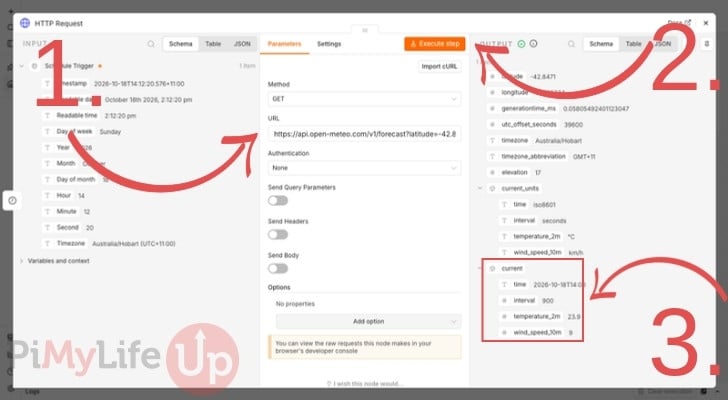
Task: Close the HTTP Request node dialog
Action: 706,23
